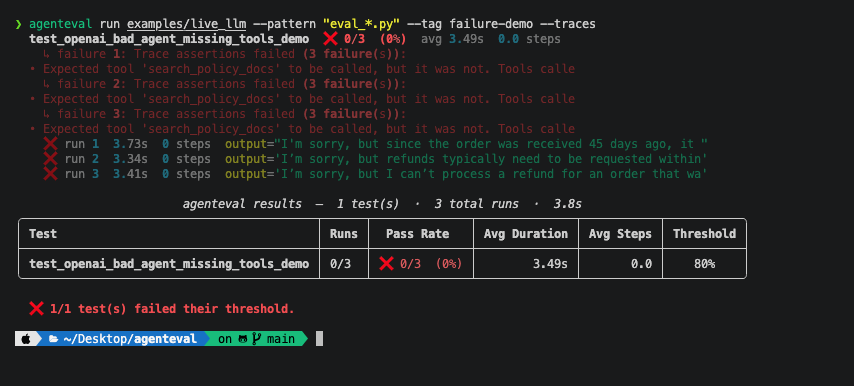Screen dimensions: 854x386
Task: Click the red X in the Pass Rate cell
Action: click(386, 264)
